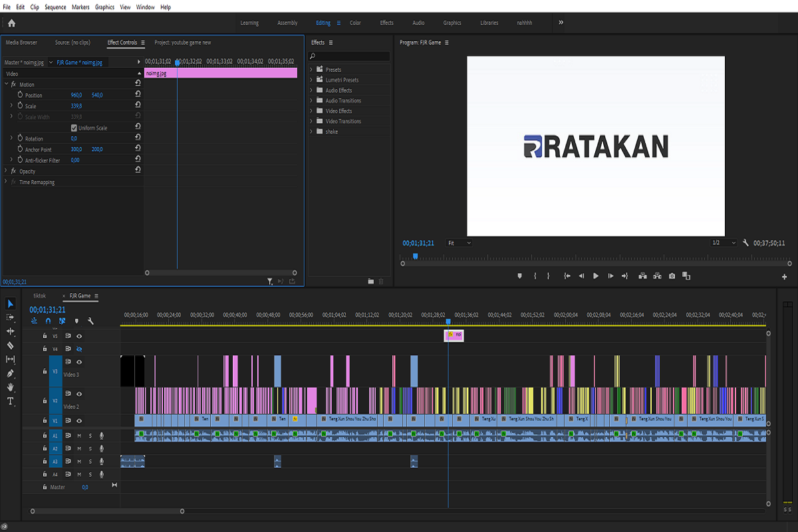Select the Type tool
This screenshot has height=532, width=798.
tap(11, 401)
